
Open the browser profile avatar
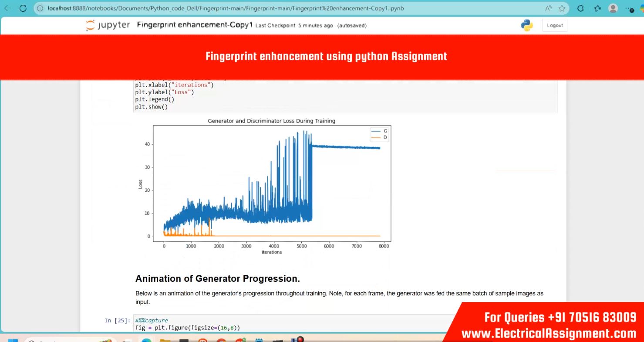click(x=613, y=8)
